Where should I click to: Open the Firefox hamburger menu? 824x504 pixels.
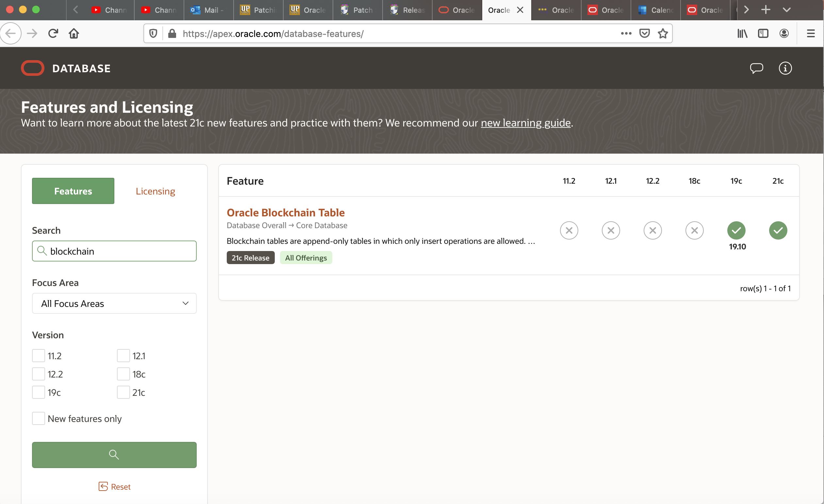[810, 33]
